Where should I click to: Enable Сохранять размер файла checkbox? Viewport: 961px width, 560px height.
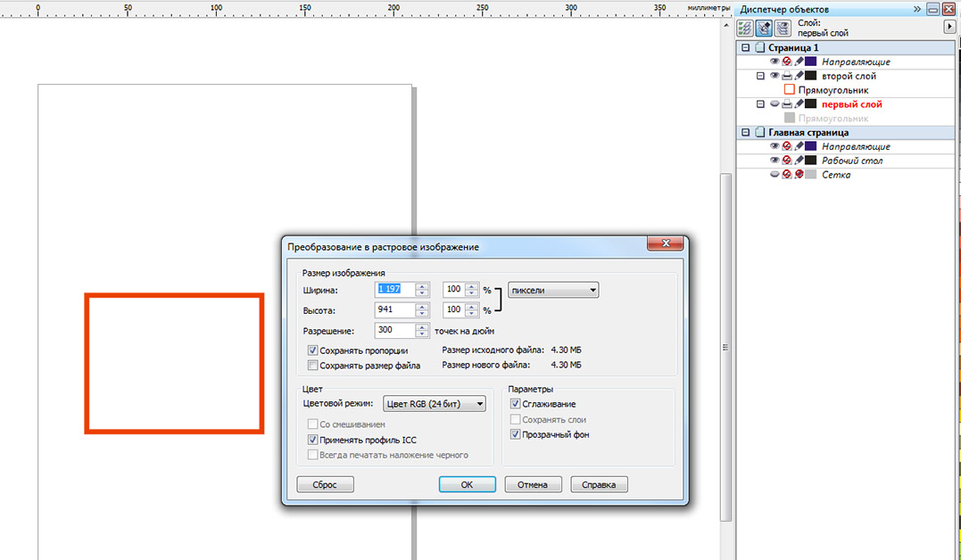[312, 366]
